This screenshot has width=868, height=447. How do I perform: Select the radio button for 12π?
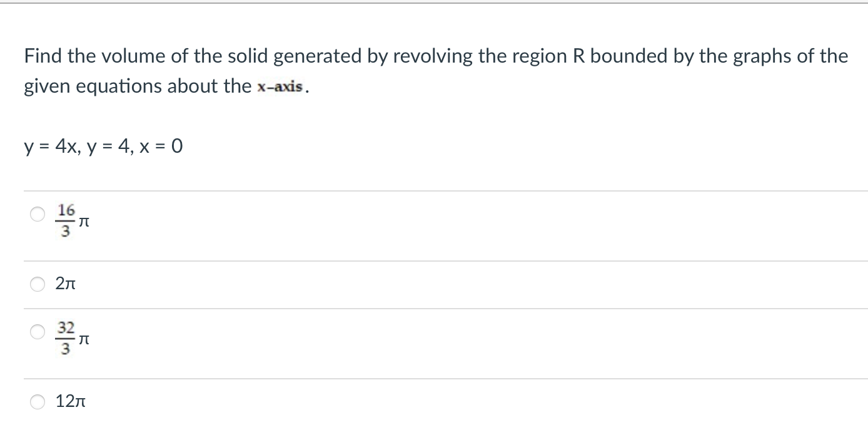pos(38,402)
